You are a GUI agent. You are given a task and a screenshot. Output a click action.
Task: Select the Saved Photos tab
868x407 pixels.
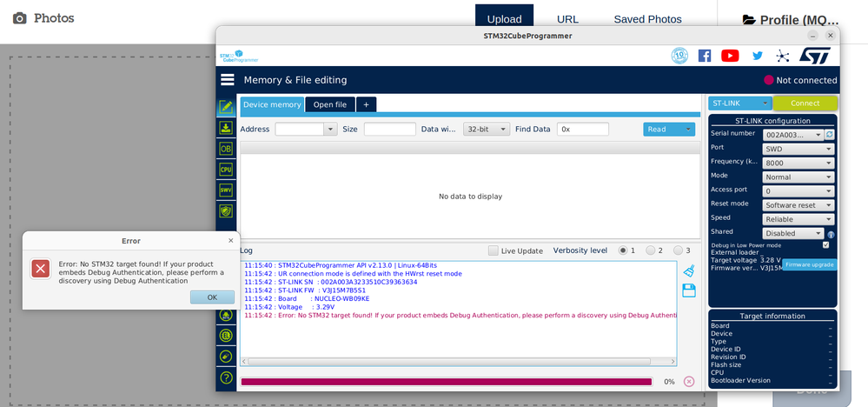click(x=647, y=19)
